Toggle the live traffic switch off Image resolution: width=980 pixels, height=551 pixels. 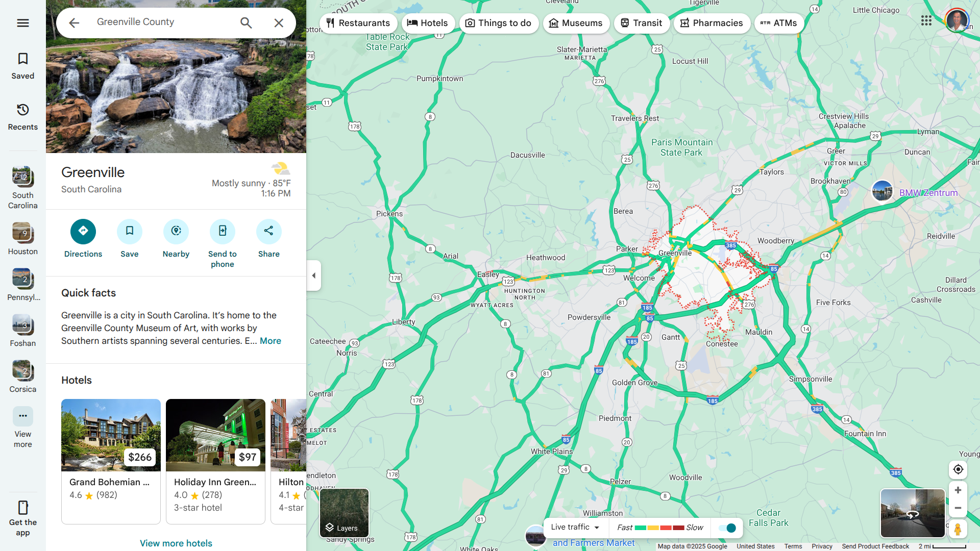[x=727, y=528]
